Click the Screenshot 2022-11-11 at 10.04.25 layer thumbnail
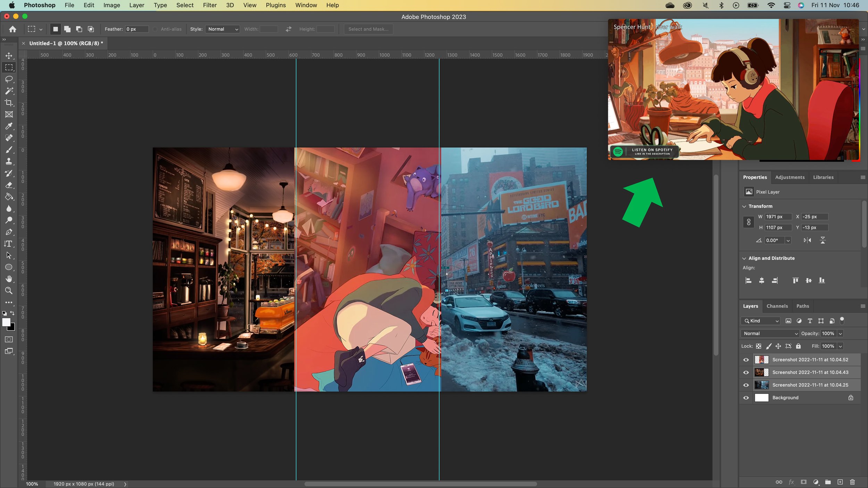The height and width of the screenshot is (488, 868). coord(762,385)
